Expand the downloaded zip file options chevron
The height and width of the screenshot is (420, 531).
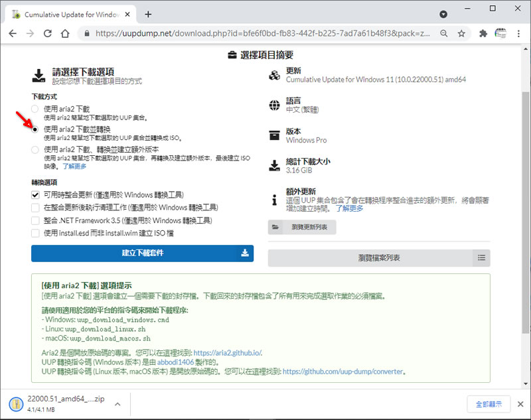[117, 403]
